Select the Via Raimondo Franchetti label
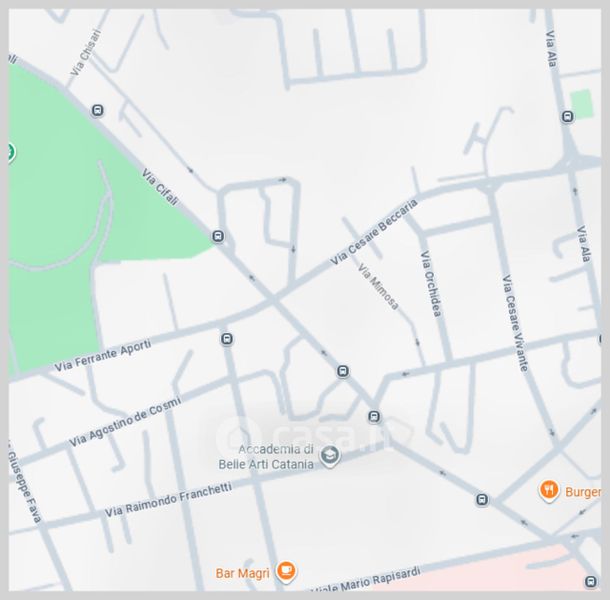 (x=168, y=500)
